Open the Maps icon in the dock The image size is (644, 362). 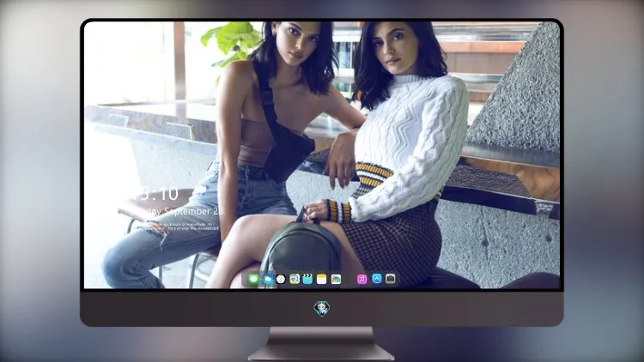(x=295, y=280)
